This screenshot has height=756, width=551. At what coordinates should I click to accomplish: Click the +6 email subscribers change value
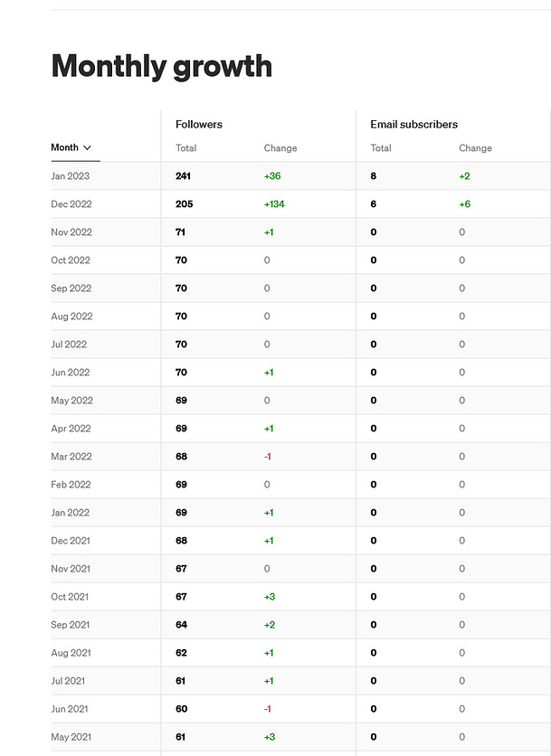(x=464, y=203)
